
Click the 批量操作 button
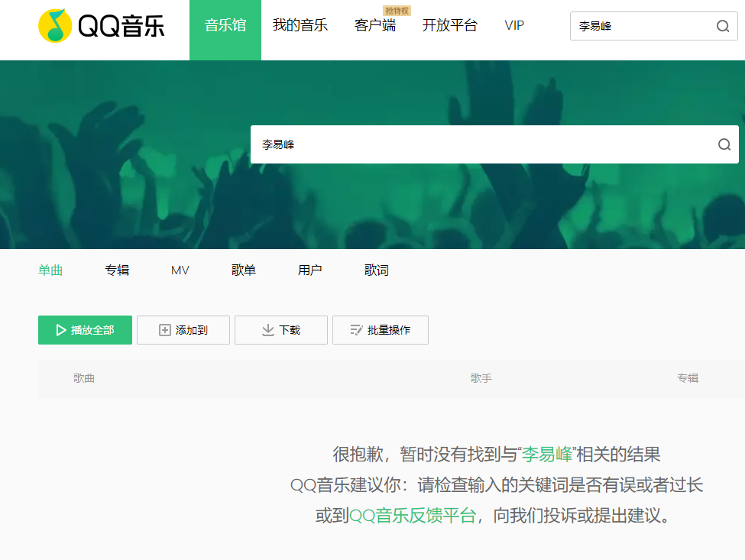coord(381,330)
